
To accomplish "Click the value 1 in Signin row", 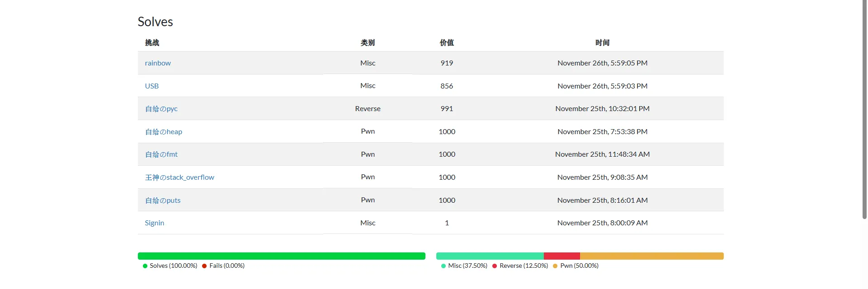I will [x=447, y=223].
